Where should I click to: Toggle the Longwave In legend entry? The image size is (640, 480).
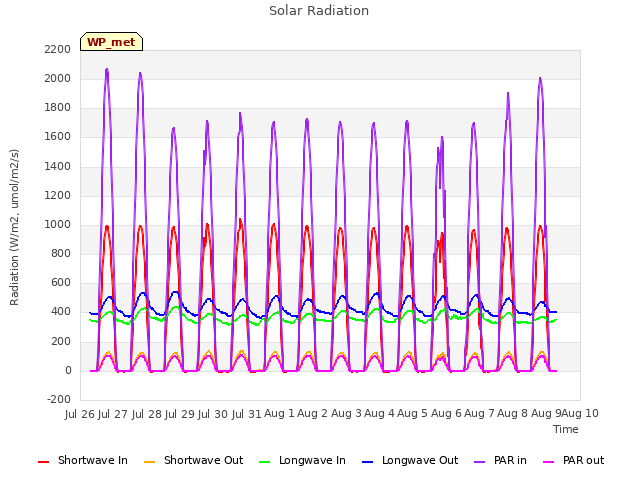point(302,460)
